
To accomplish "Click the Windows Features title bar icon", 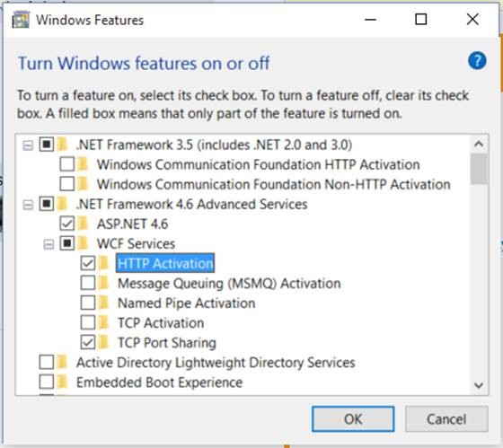I will (x=21, y=20).
